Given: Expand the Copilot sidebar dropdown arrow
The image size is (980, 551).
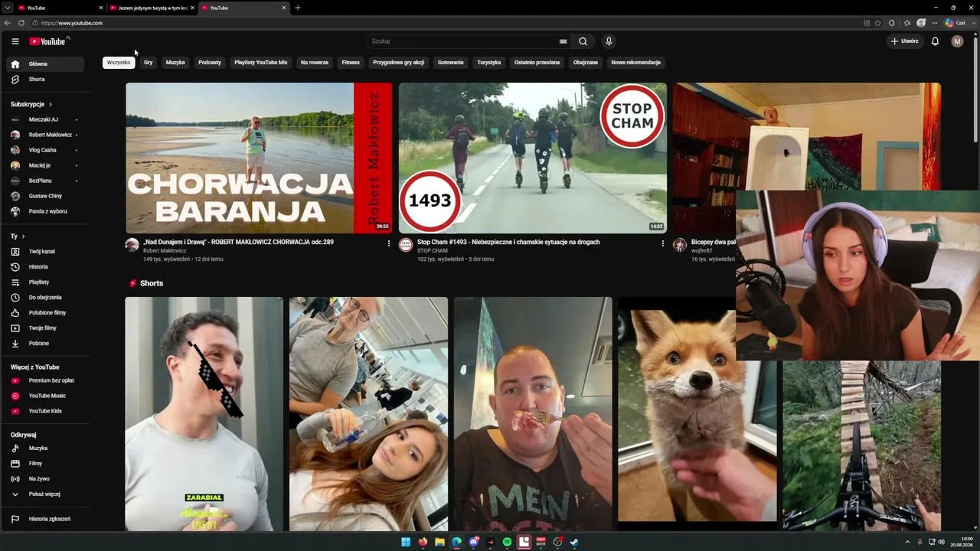Looking at the screenshot, I should [973, 23].
